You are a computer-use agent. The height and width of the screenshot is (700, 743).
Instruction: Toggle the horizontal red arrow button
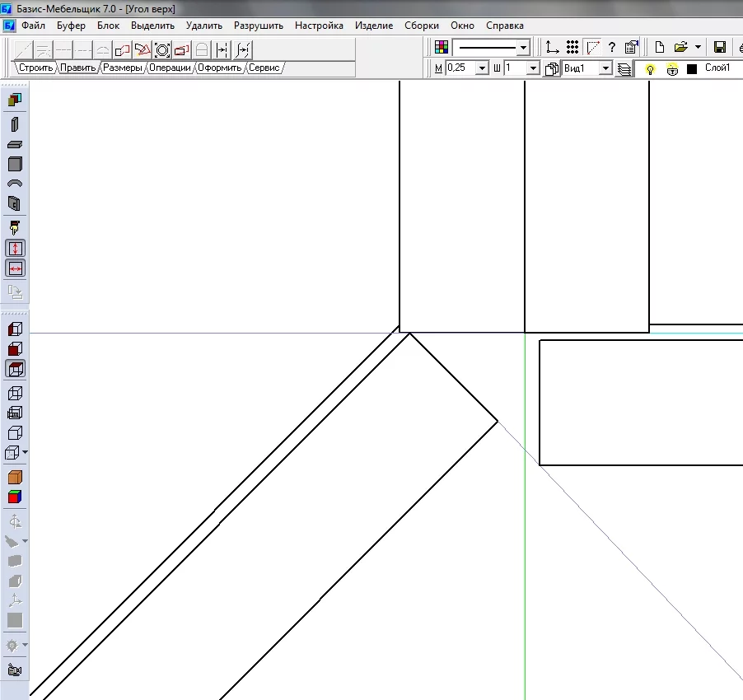coord(16,268)
